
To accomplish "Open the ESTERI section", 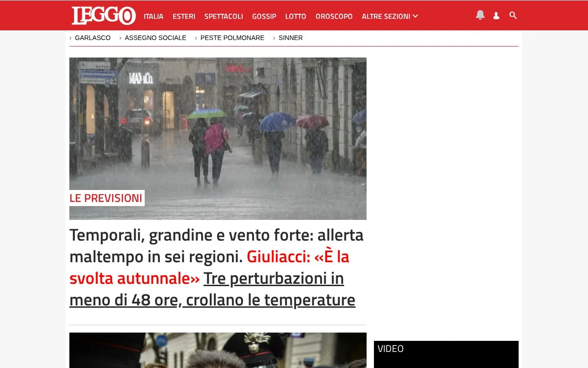I will click(x=184, y=17).
